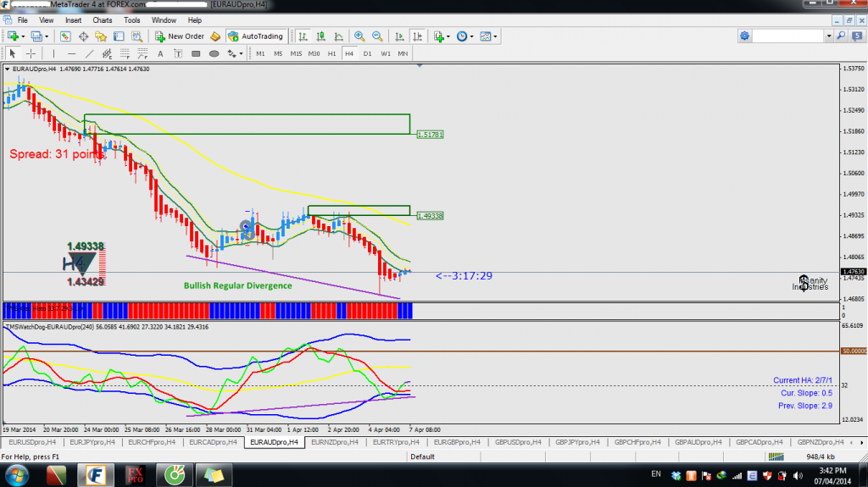Toggle auto scroll of the chart

click(x=399, y=36)
